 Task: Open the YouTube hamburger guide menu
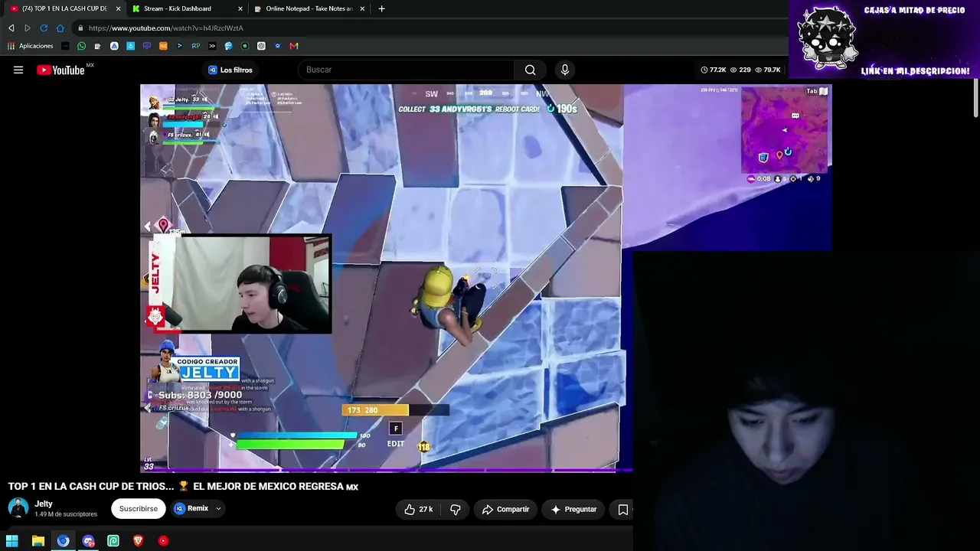click(x=18, y=70)
